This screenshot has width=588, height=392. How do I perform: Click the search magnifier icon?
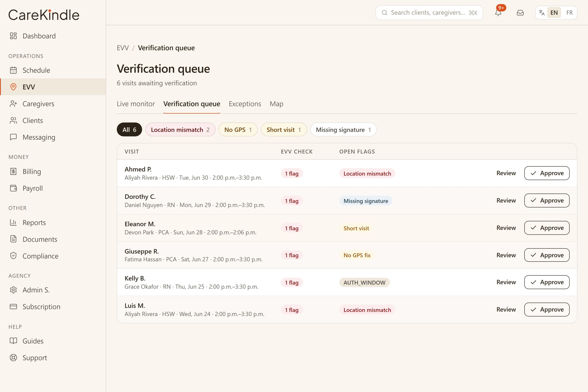[384, 13]
